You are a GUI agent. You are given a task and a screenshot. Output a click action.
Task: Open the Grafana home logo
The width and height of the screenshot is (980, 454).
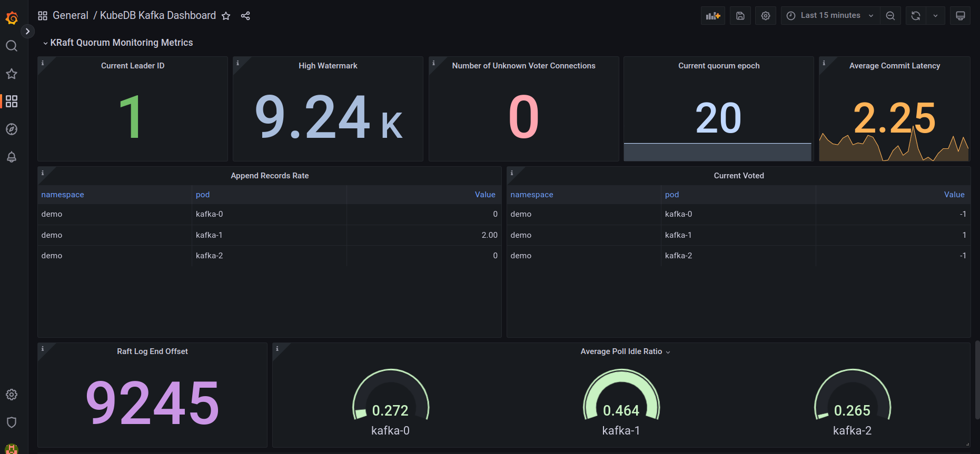point(12,18)
